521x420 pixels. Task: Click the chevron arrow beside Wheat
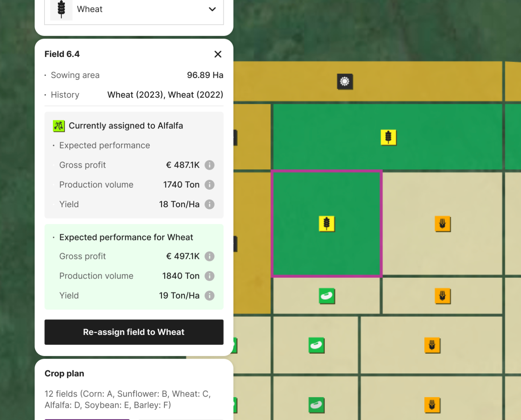coord(212,9)
